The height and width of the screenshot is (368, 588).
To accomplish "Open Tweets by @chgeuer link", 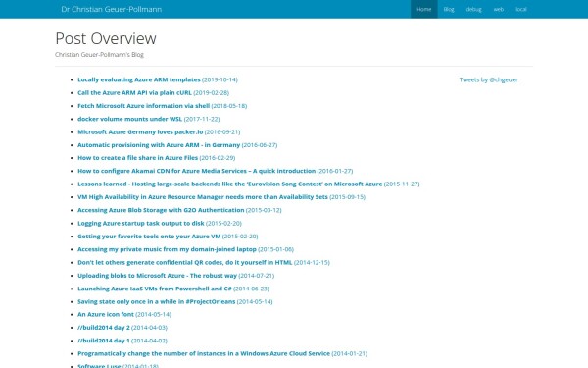I will 489,79.
